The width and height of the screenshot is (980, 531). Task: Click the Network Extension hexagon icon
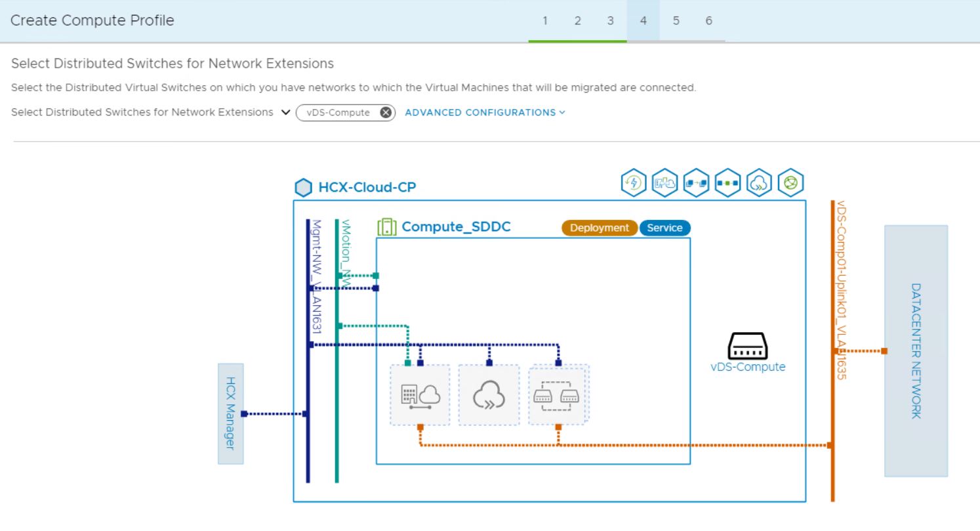[x=726, y=183]
